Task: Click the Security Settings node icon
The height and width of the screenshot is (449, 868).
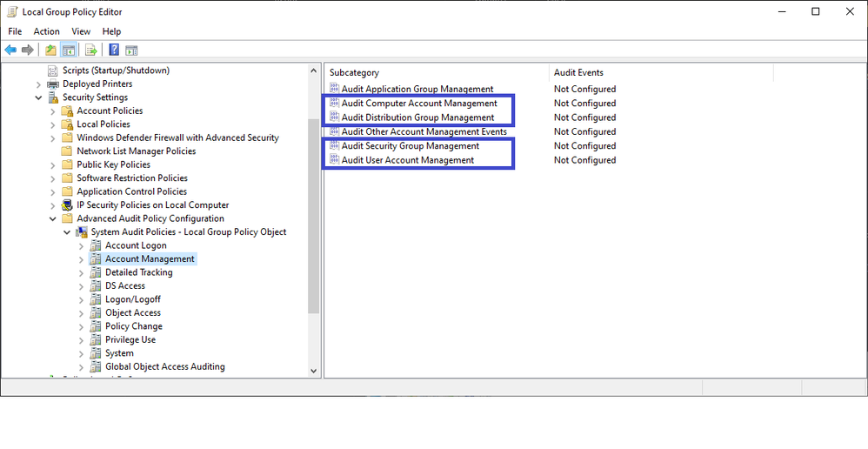Action: pyautogui.click(x=53, y=97)
